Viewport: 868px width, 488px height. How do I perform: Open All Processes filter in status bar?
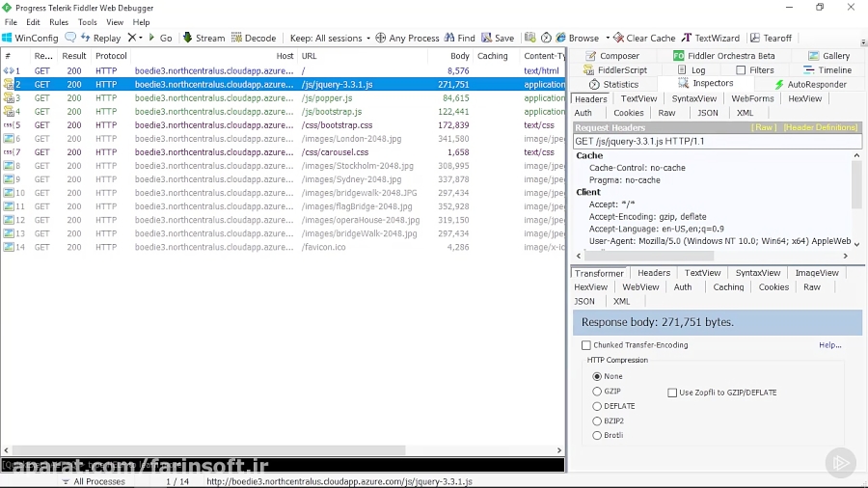pos(94,482)
